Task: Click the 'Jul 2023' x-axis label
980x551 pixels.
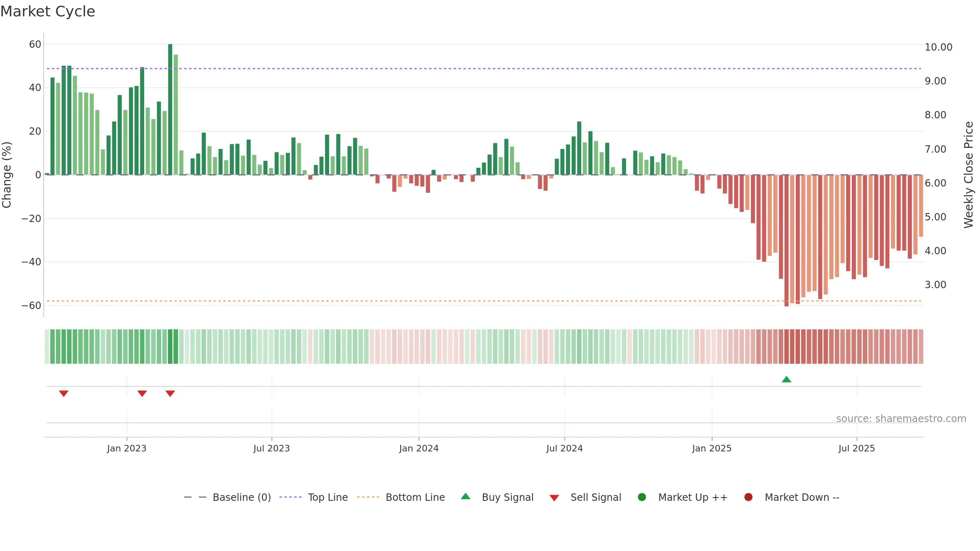Action: [x=272, y=449]
